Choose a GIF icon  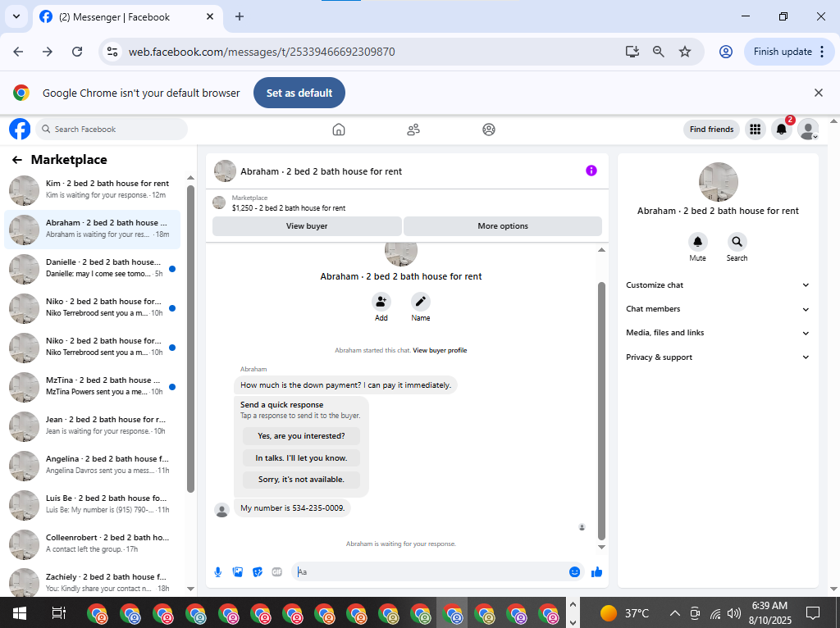coord(277,572)
